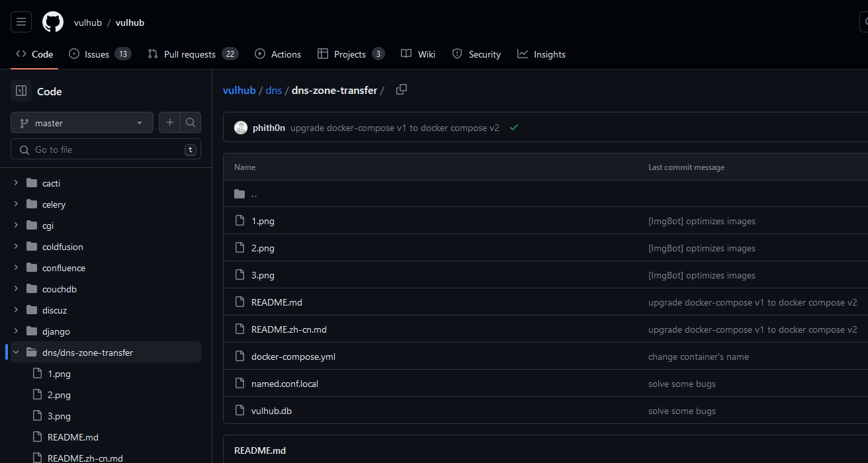Click file icon beside docker-compose.yml row
Screen dimensions: 868x463
pyautogui.click(x=239, y=357)
